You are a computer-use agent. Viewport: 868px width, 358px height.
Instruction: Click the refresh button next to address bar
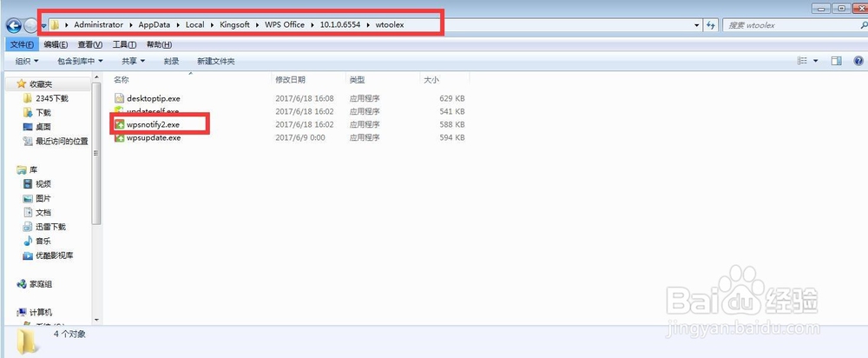click(x=711, y=25)
